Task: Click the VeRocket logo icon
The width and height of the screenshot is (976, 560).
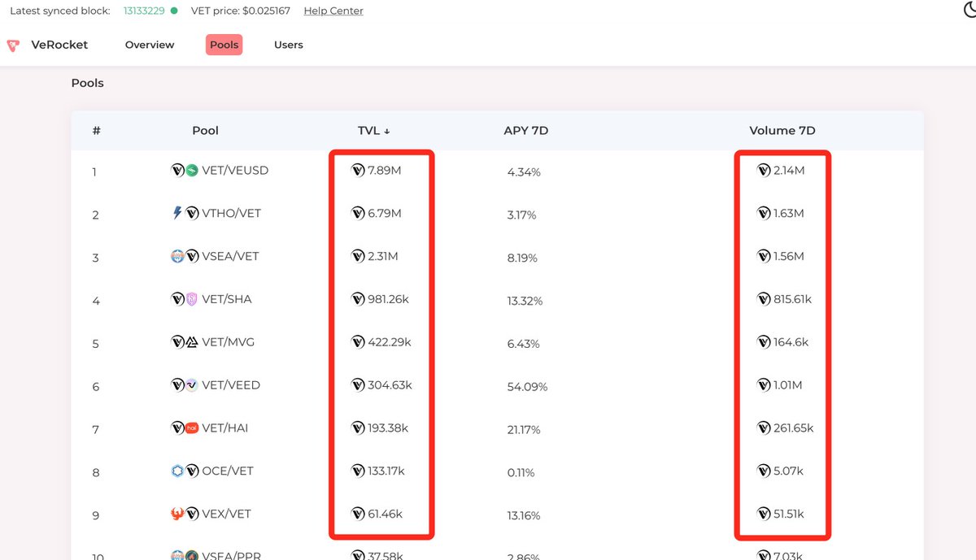Action: click(13, 46)
